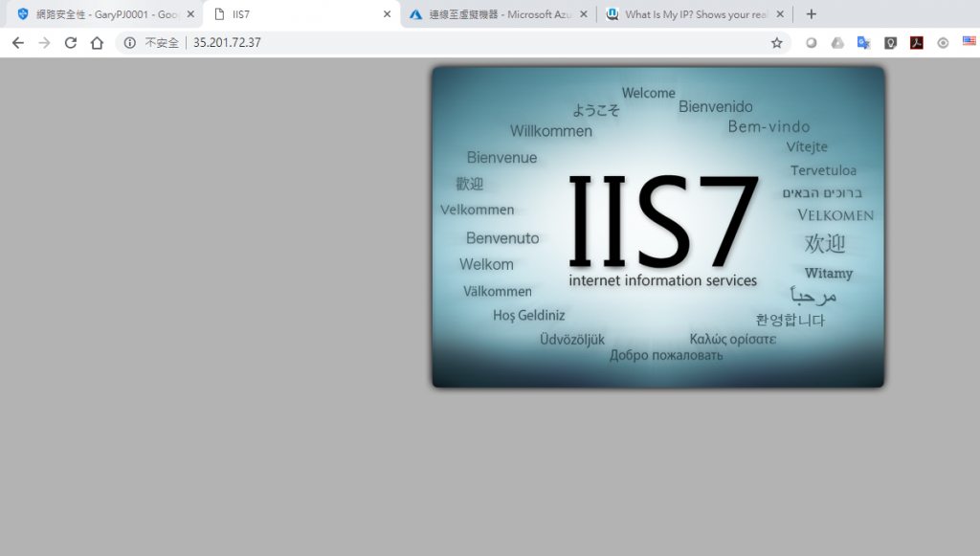Switch to the Microsoft Azure tab
980x556 pixels.
[498, 14]
